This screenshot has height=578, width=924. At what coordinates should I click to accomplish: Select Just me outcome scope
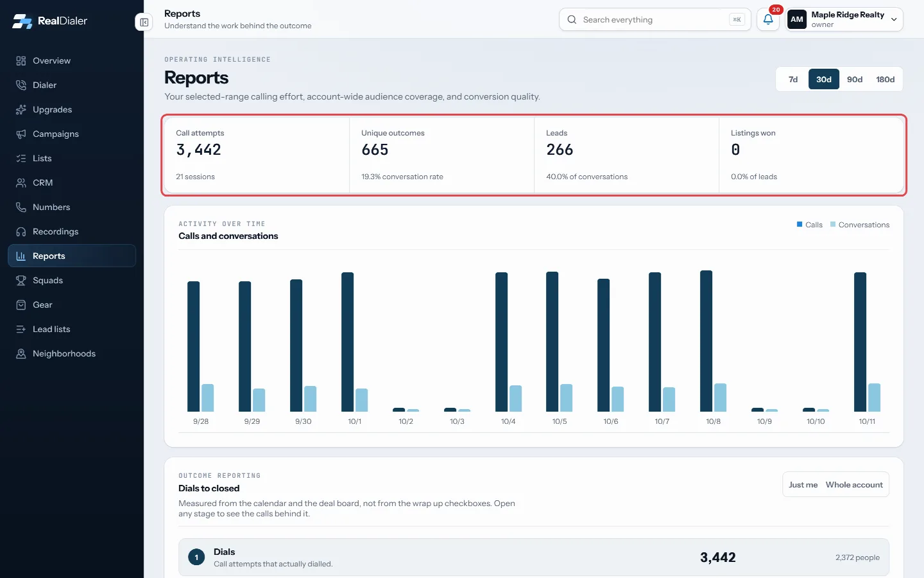coord(803,485)
